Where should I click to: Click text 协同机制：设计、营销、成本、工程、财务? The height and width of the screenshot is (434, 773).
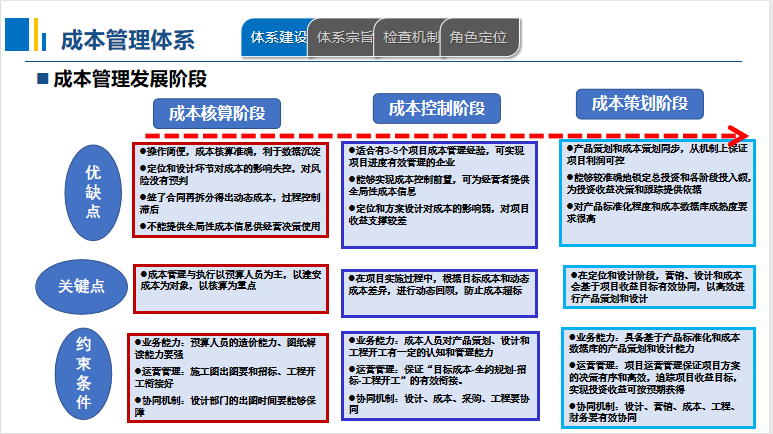coord(652,412)
